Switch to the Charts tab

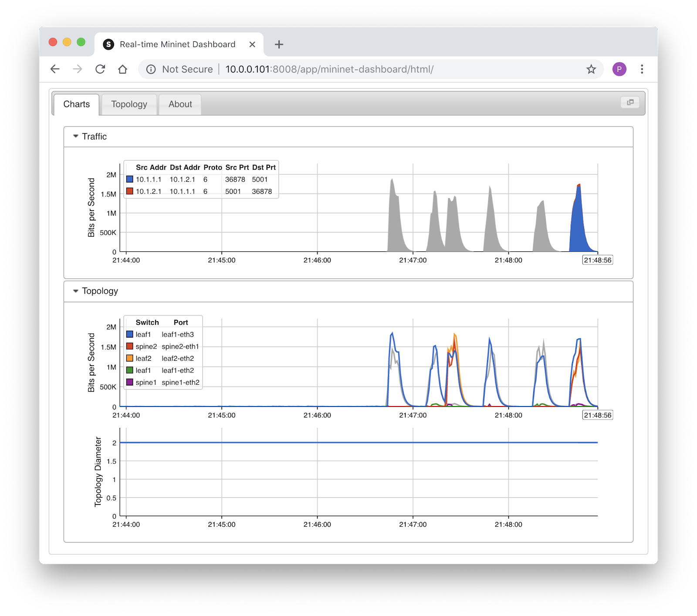click(x=77, y=104)
